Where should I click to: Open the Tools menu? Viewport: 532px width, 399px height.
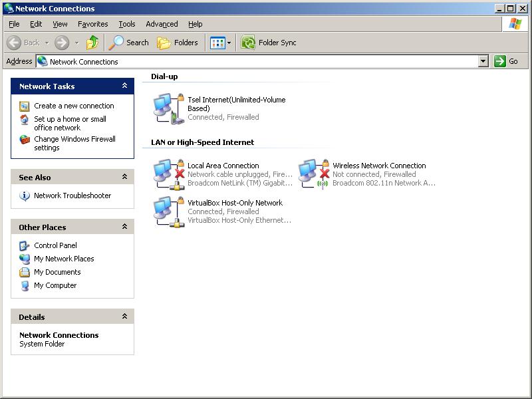(127, 24)
